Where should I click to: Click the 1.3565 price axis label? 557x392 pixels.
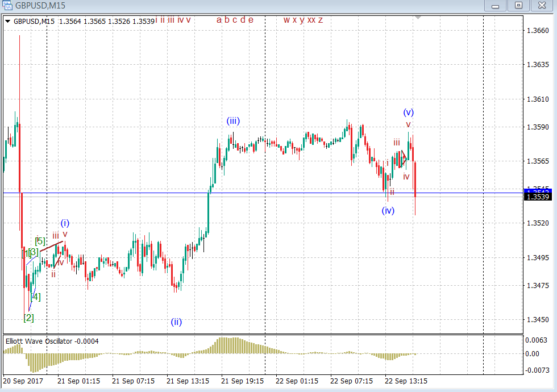click(x=538, y=161)
